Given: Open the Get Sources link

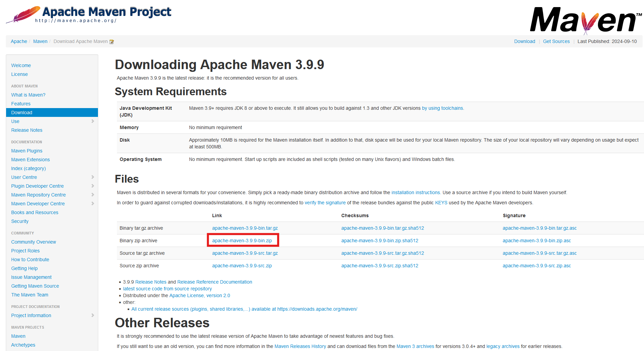Looking at the screenshot, I should click(556, 41).
